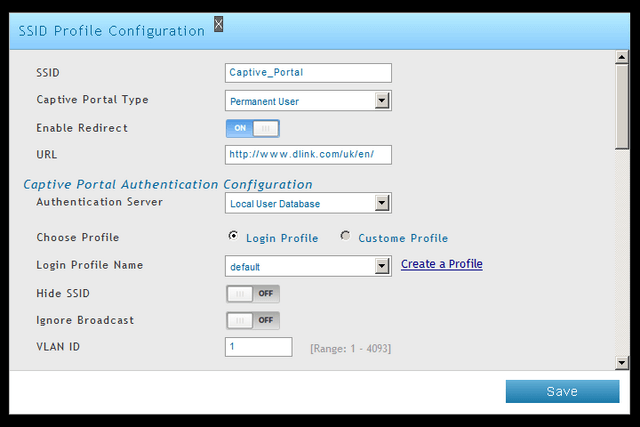Click the scrollbar track below the thumb

tap(622, 253)
